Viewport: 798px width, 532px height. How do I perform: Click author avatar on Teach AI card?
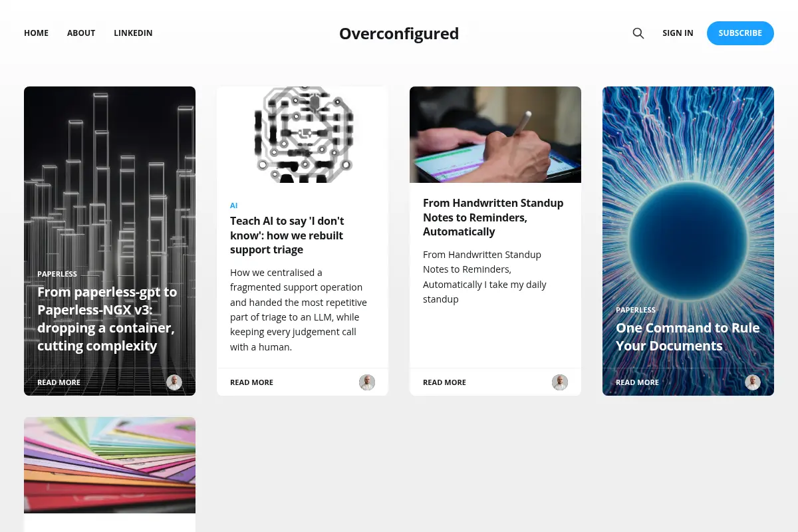[x=367, y=382]
